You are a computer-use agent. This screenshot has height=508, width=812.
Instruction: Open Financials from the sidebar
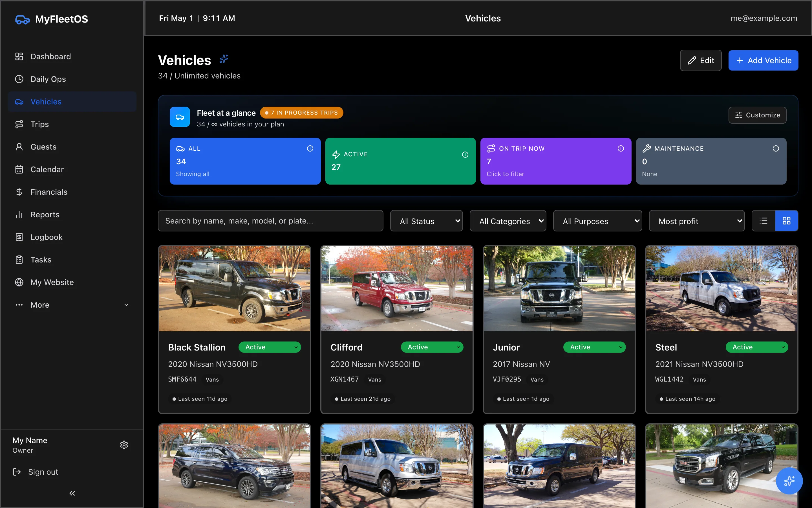coord(72,192)
